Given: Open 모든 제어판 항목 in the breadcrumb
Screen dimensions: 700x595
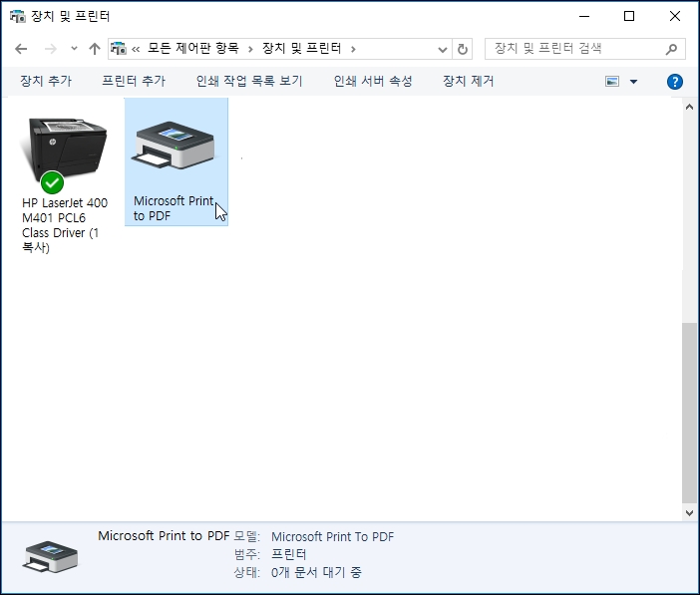Looking at the screenshot, I should click(x=192, y=48).
